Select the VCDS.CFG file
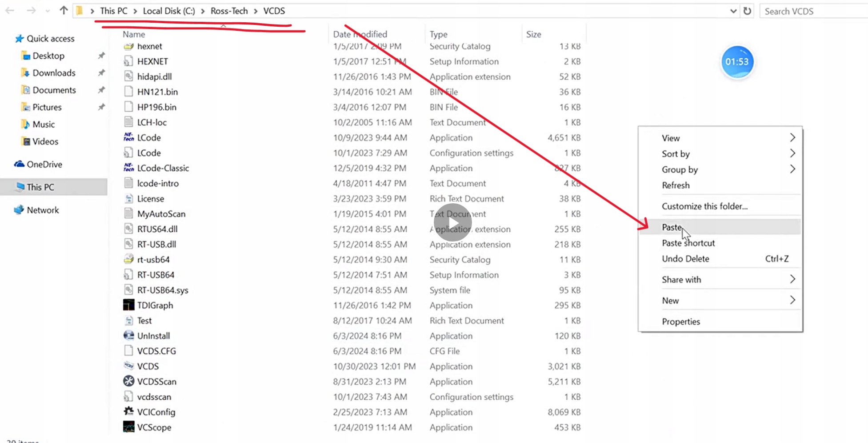This screenshot has width=868, height=443. pyautogui.click(x=156, y=351)
